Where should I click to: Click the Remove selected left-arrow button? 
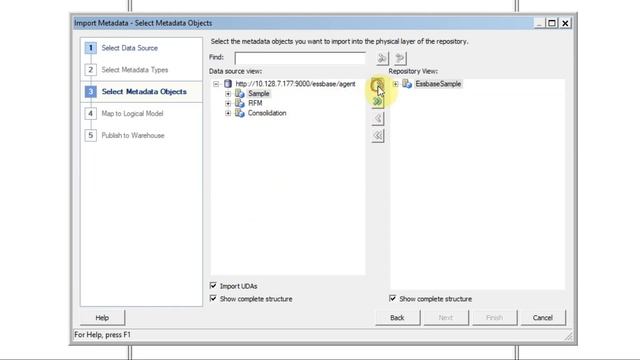click(378, 118)
